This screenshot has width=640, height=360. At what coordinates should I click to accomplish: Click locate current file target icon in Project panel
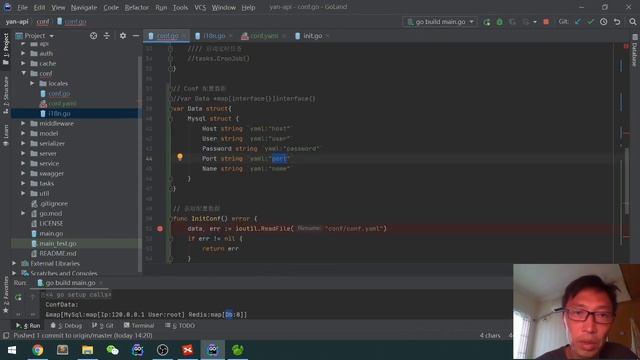93,36
